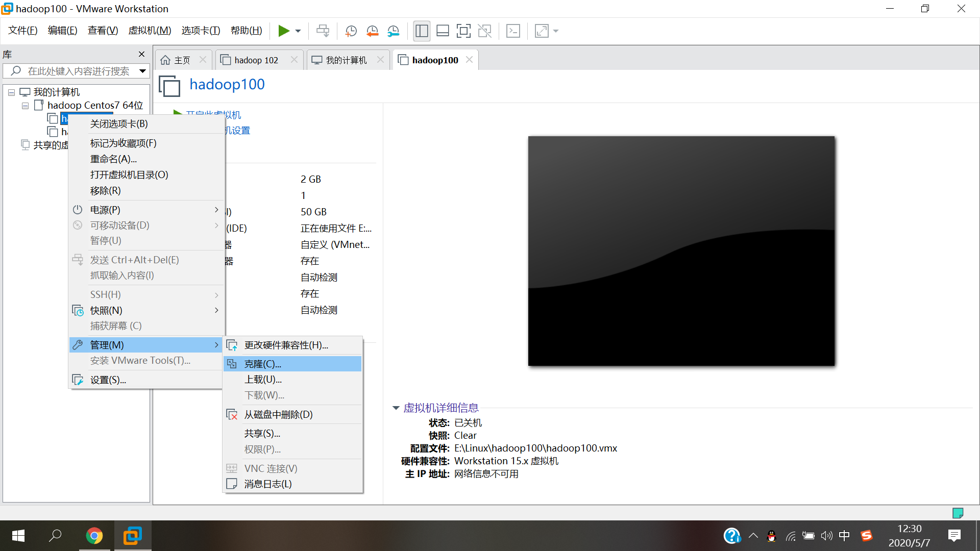Open 消息日志(L) from submenu

pyautogui.click(x=292, y=484)
